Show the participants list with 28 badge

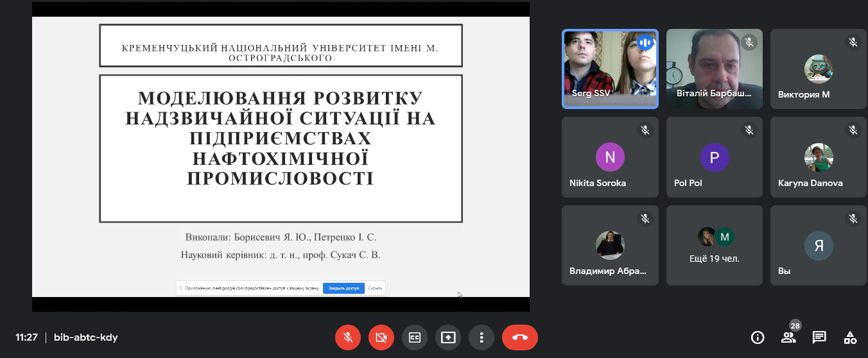788,337
